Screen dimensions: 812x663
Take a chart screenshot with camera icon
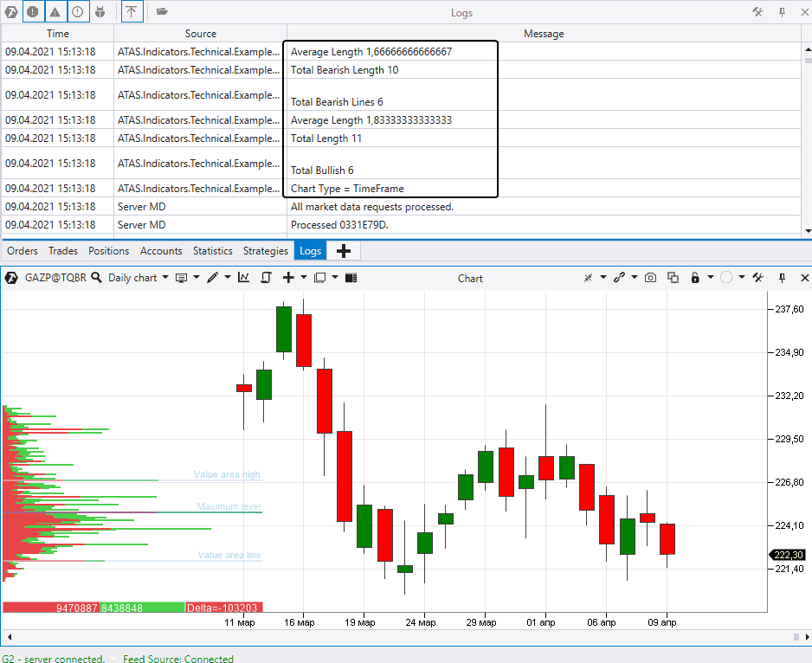pos(650,278)
